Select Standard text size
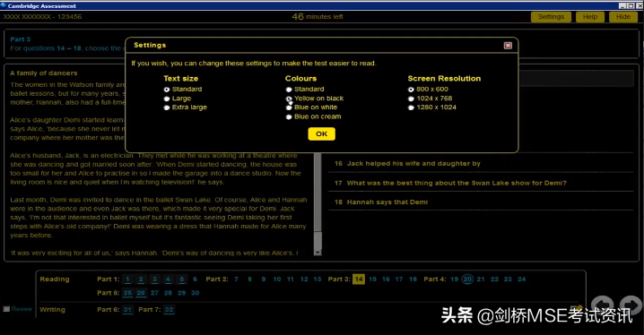This screenshot has width=644, height=335. tap(166, 90)
